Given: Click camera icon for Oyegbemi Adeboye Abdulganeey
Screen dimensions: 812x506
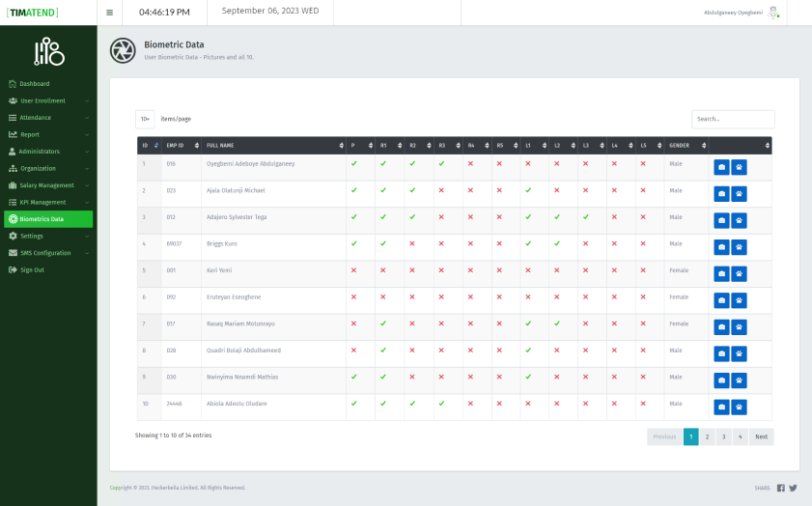Looking at the screenshot, I should point(721,167).
